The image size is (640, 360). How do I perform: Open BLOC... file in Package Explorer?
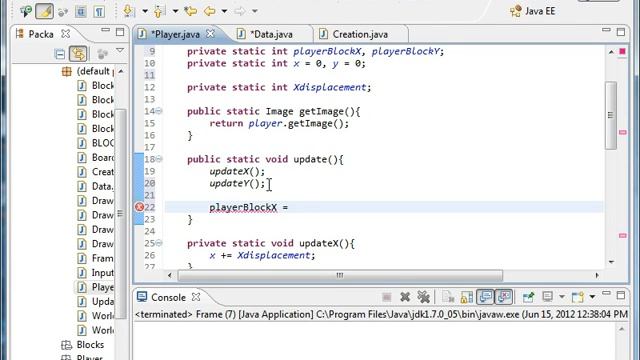tap(96, 143)
